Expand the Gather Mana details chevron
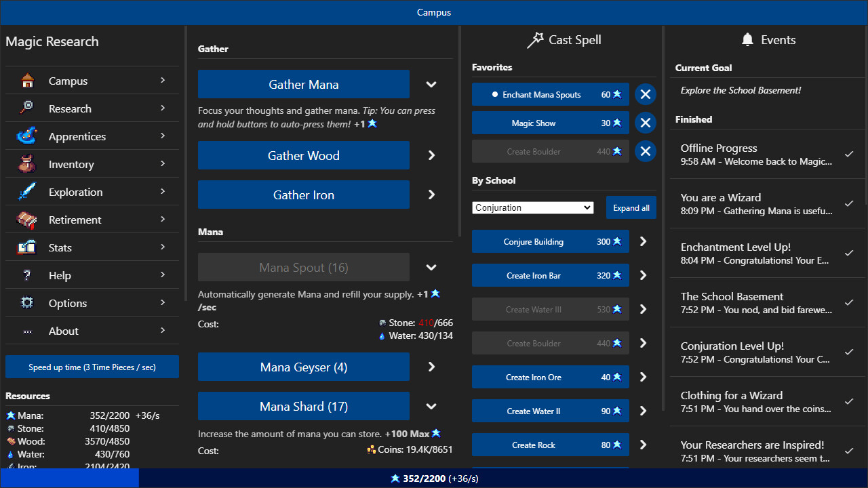This screenshot has width=868, height=488. click(431, 84)
